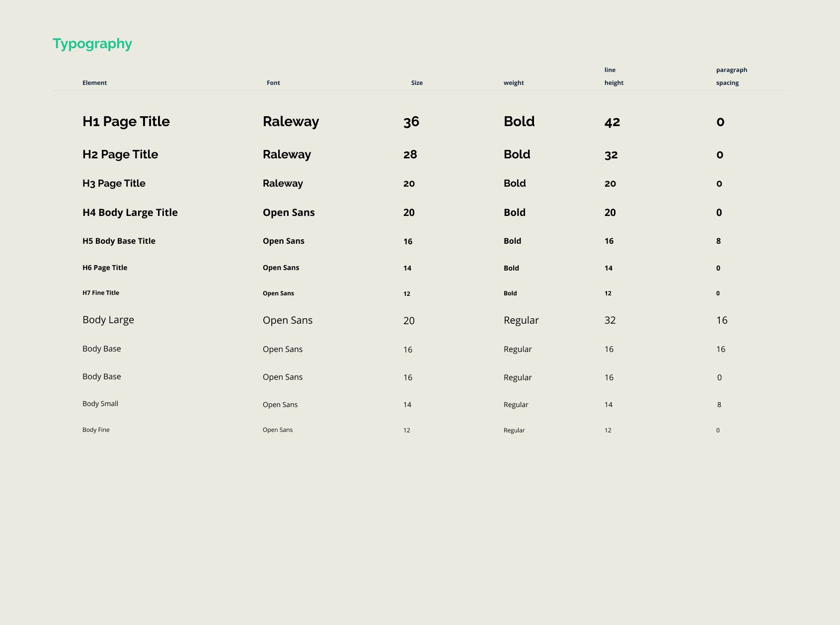The height and width of the screenshot is (625, 840).
Task: Click the H2 Page Title sample text
Action: (120, 154)
